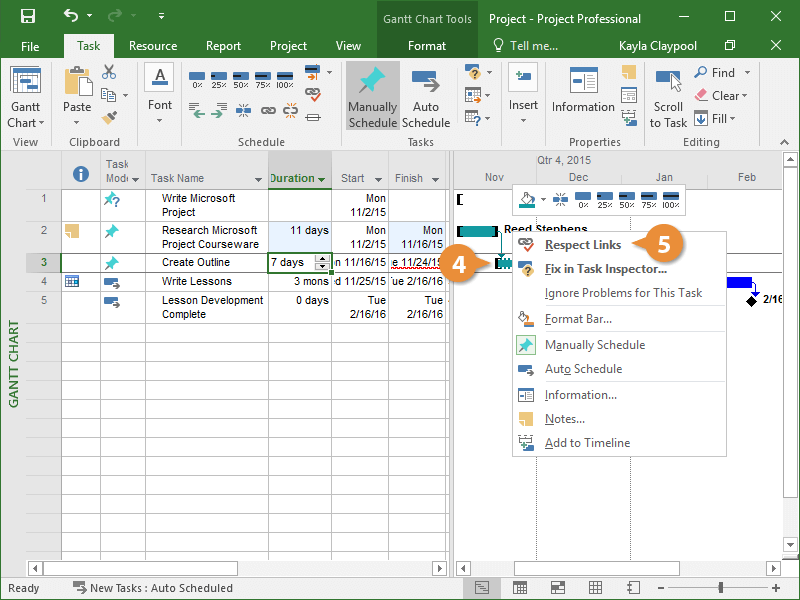
Task: Click the Undo arrow icon
Action: click(x=70, y=17)
